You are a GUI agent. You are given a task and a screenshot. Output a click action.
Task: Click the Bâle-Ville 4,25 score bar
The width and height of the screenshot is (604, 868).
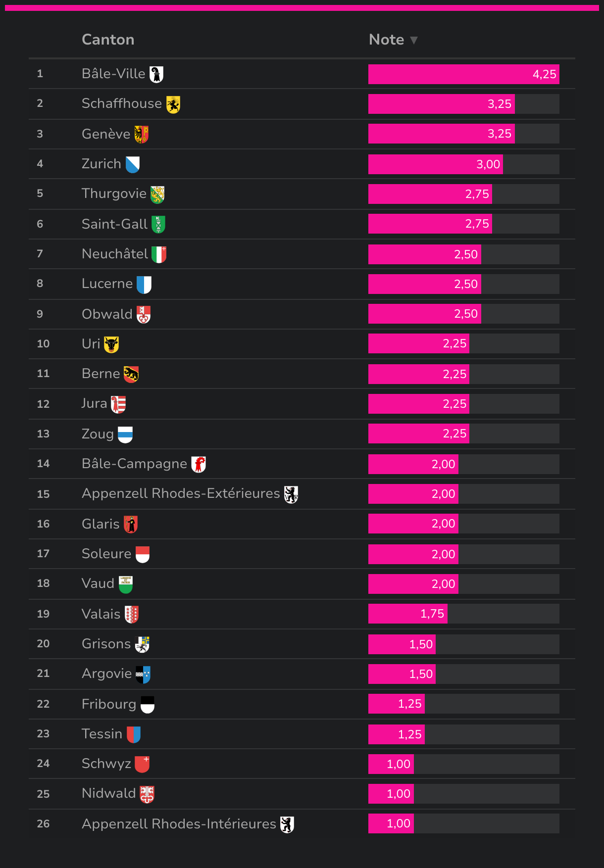coord(463,74)
